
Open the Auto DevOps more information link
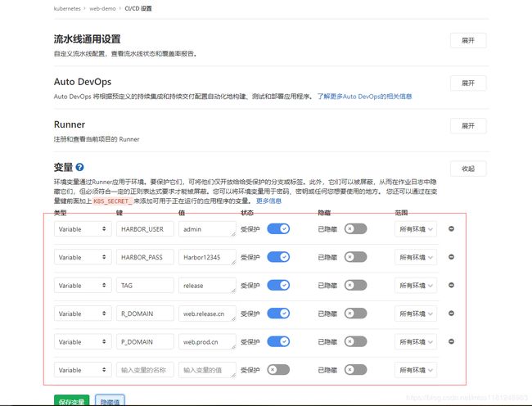(x=364, y=97)
